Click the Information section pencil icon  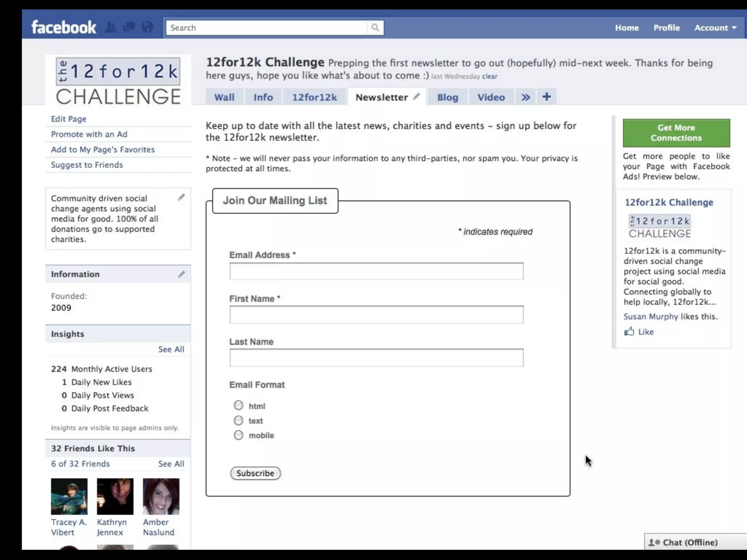coord(181,274)
